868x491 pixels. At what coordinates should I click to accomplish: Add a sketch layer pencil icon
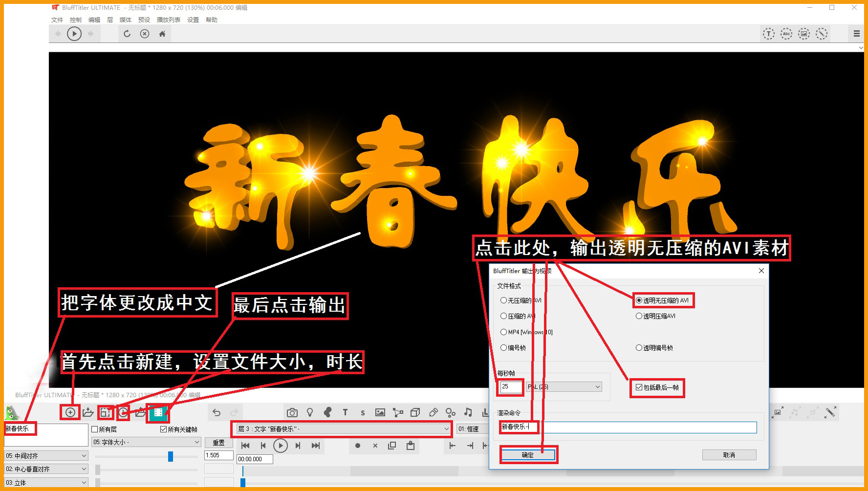[433, 412]
